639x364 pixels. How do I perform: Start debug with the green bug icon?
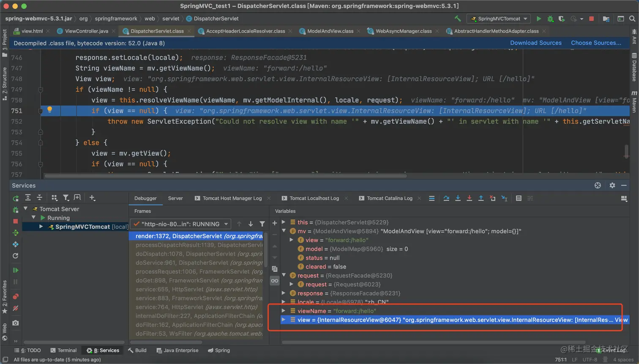pyautogui.click(x=550, y=19)
